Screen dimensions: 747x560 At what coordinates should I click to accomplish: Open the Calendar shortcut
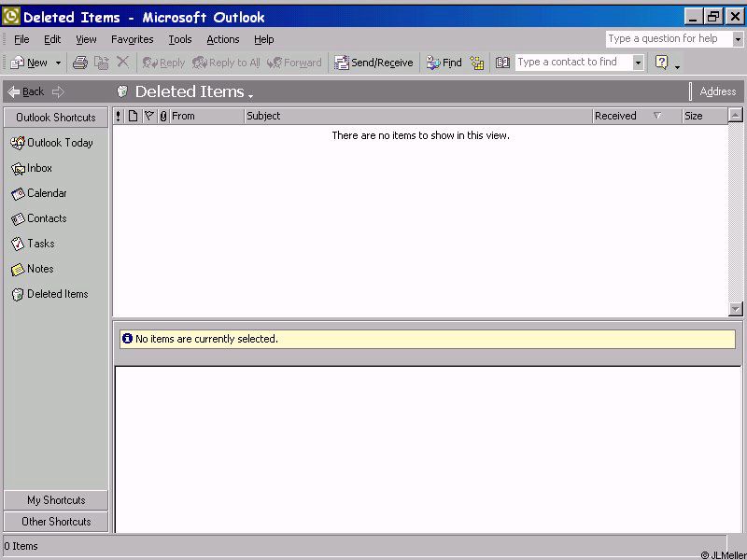(38, 193)
